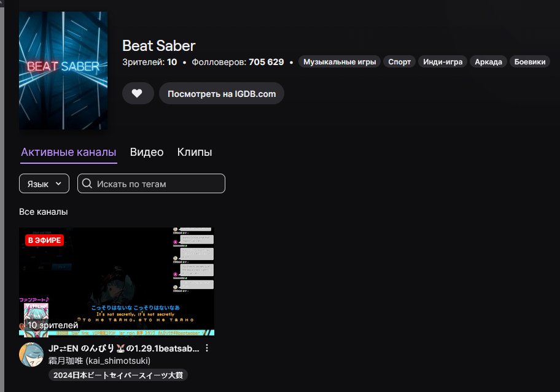
Task: Switch to the Клипы tab
Action: click(x=195, y=152)
